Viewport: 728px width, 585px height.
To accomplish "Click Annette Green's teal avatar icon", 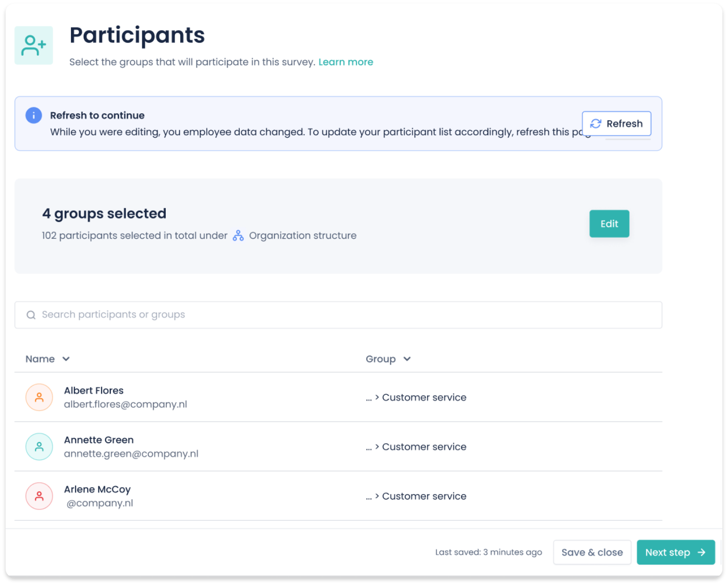I will pos(39,447).
